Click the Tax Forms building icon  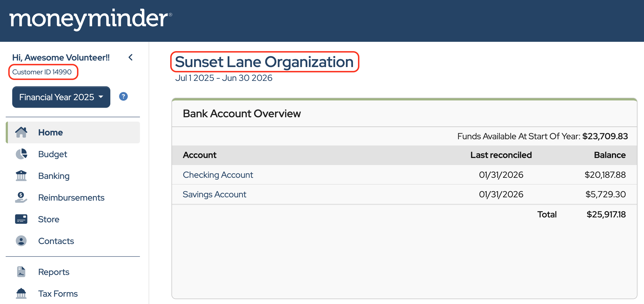(21, 293)
